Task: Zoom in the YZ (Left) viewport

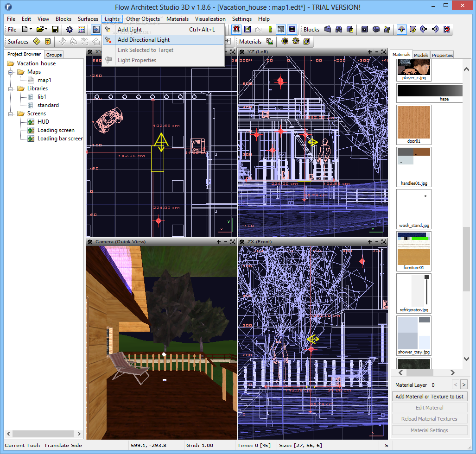Action: pyautogui.click(x=370, y=52)
